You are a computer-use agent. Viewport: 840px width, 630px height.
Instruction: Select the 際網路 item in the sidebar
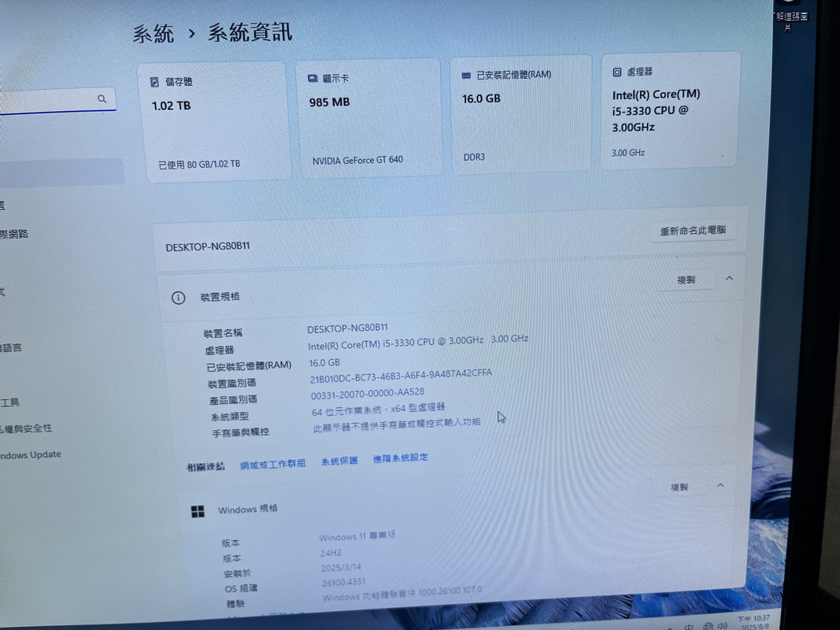[x=14, y=234]
